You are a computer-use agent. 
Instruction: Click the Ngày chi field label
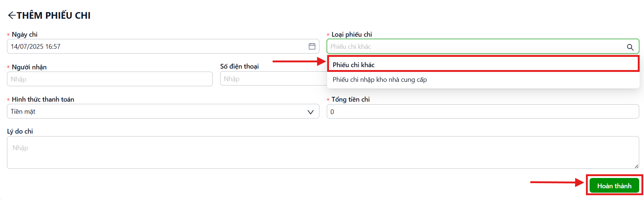25,34
